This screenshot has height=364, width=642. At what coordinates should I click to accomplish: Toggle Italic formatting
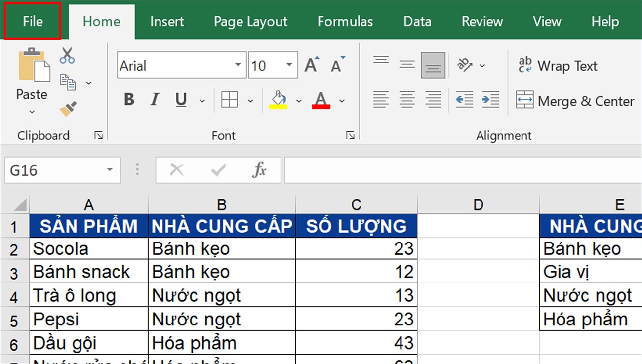point(155,100)
